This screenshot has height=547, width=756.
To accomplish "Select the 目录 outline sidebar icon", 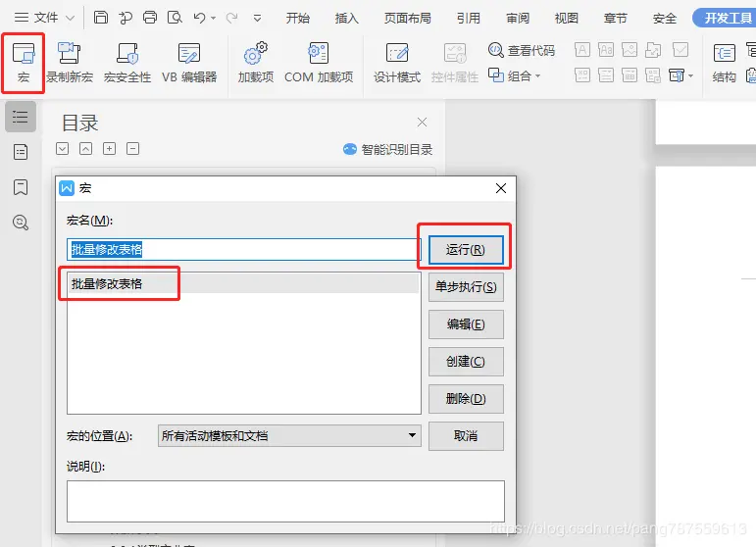I will [x=21, y=116].
